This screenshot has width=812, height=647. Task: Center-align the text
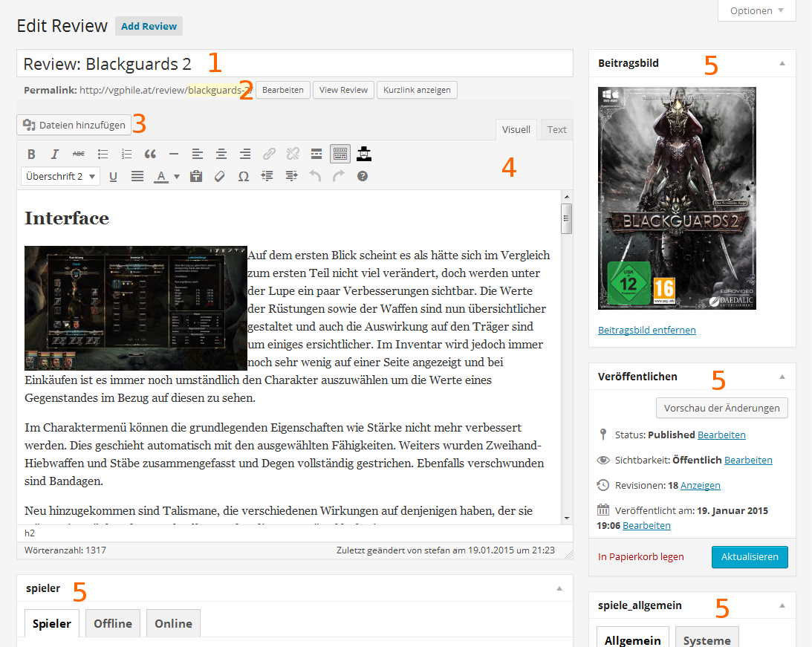tap(221, 155)
